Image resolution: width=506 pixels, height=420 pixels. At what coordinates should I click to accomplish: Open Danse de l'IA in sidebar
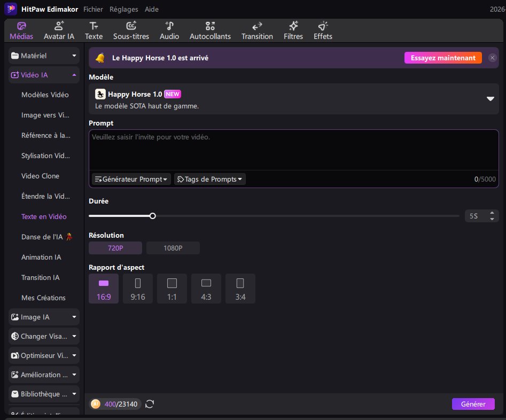(x=47, y=237)
